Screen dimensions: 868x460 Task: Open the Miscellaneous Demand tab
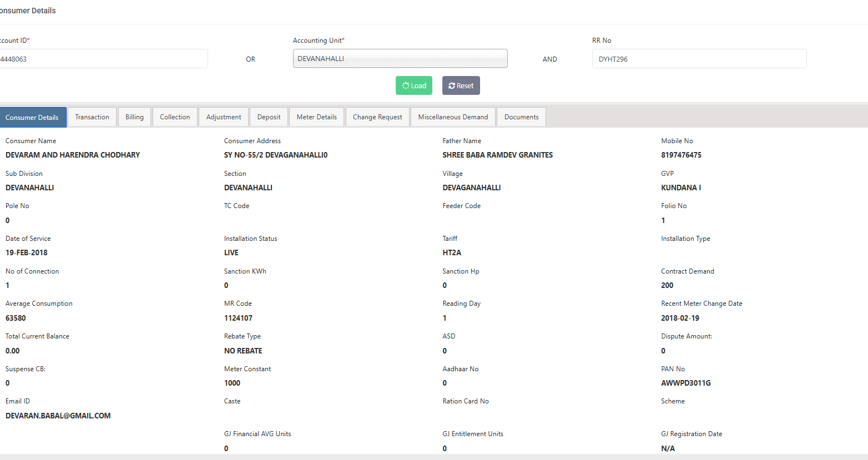453,117
